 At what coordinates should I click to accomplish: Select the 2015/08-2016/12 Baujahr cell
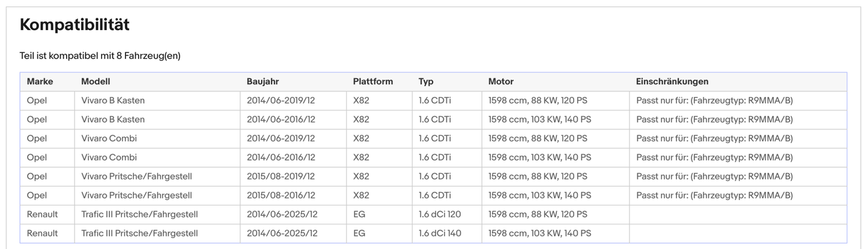point(281,195)
